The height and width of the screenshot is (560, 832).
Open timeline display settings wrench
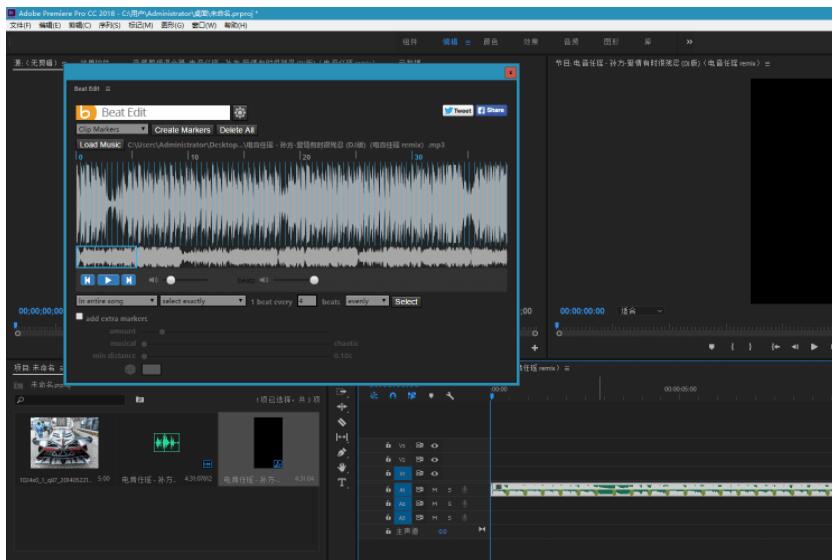point(450,395)
